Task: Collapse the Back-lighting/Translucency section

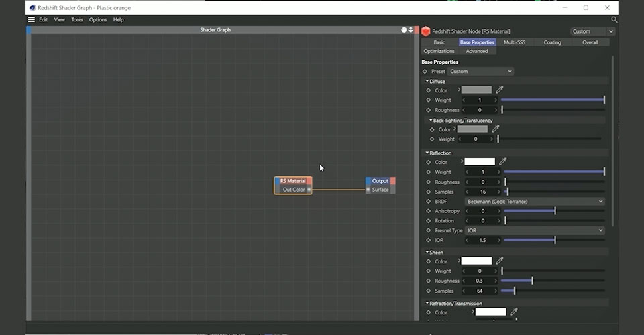Action: (x=431, y=120)
